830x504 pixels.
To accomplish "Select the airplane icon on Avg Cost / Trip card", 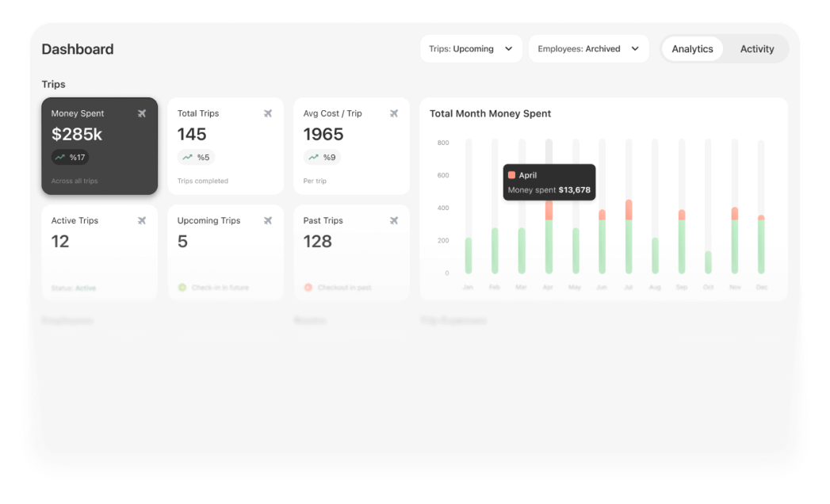I will (x=394, y=113).
